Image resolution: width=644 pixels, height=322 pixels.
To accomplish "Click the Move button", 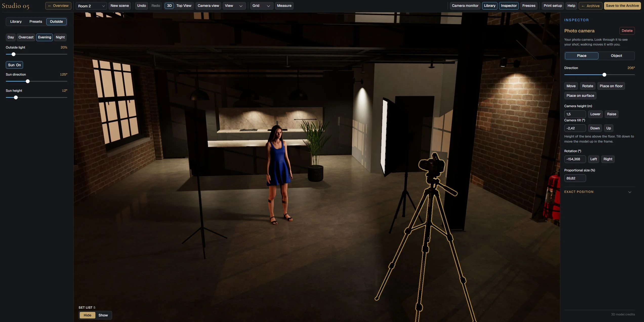I will click(x=571, y=86).
